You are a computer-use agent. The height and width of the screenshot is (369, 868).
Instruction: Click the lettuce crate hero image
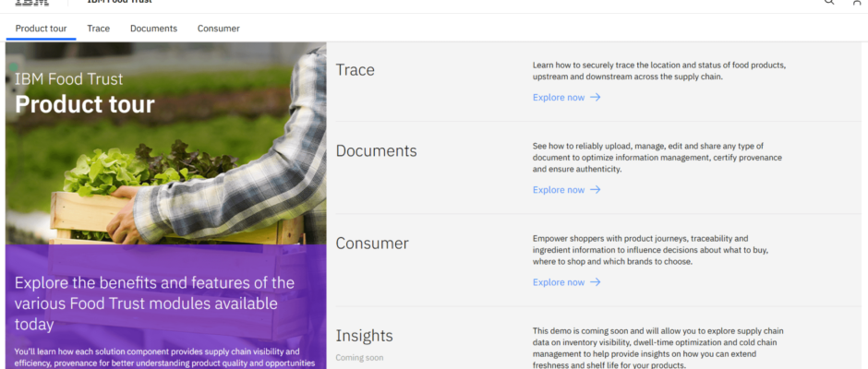(166, 166)
